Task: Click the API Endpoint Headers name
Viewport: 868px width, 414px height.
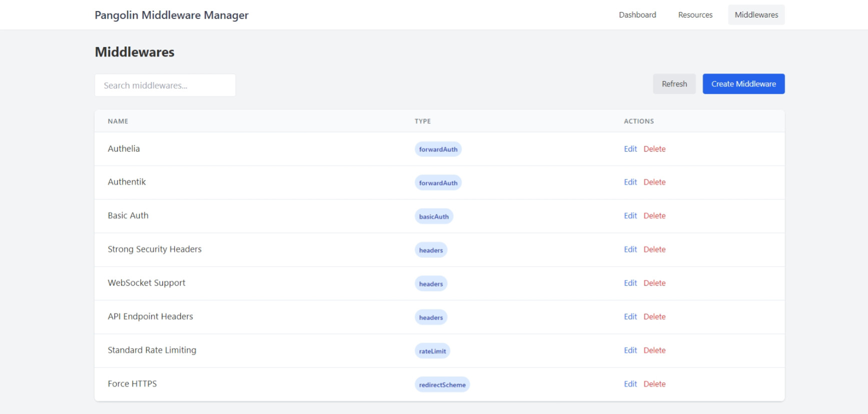Action: point(150,316)
